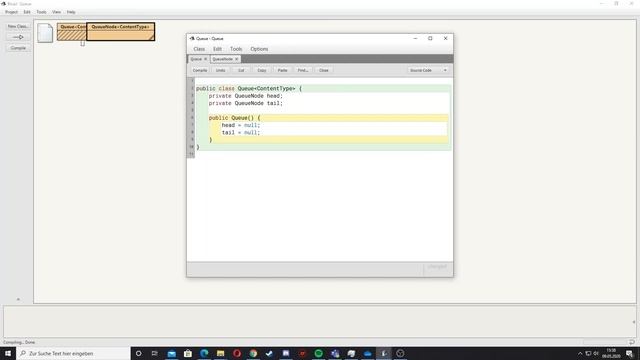Open the Edit menu in BlueJ main window

(27, 12)
